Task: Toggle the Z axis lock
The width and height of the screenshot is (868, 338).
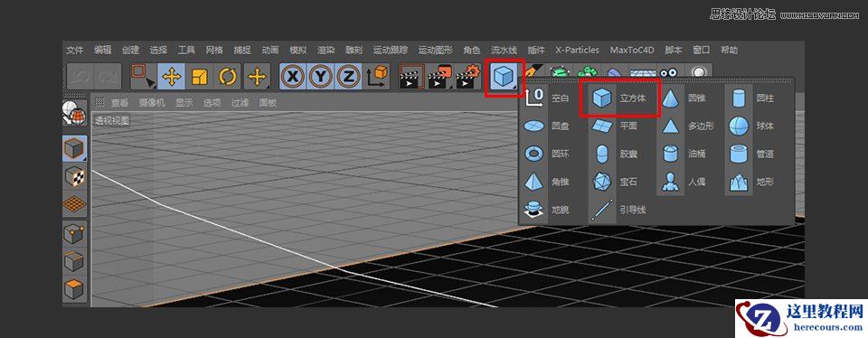Action: click(348, 77)
